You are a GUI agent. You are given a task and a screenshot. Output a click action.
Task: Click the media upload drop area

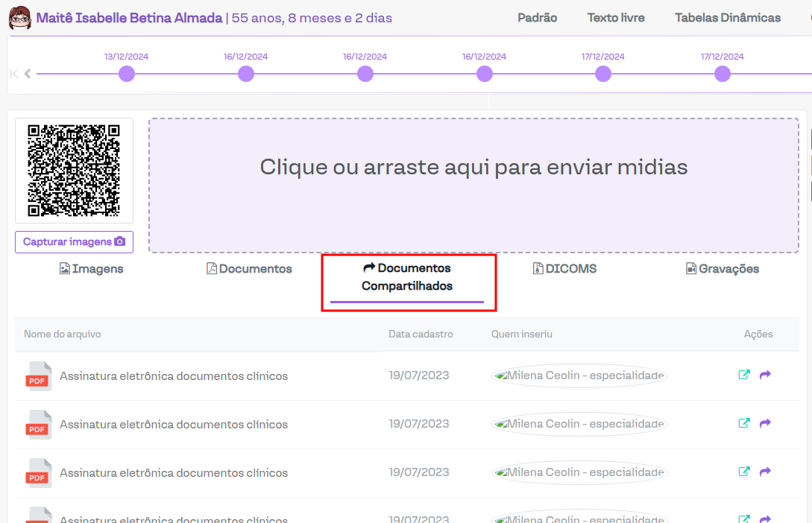(x=473, y=186)
